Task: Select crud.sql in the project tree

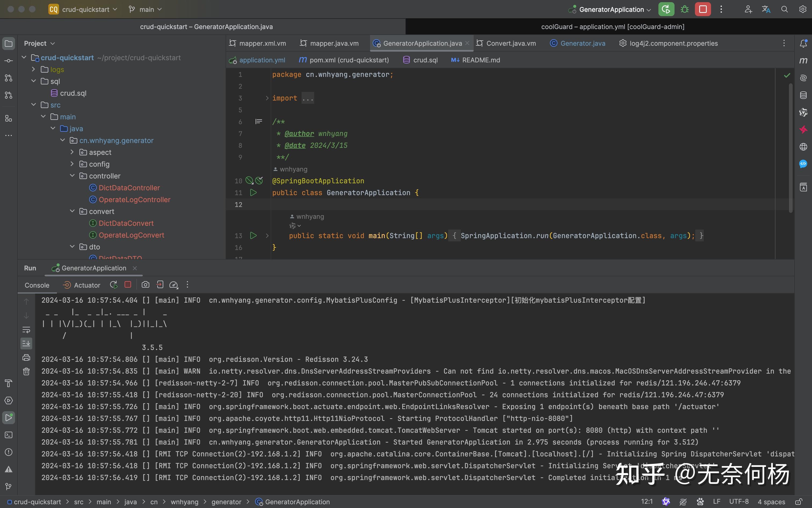Action: (73, 93)
